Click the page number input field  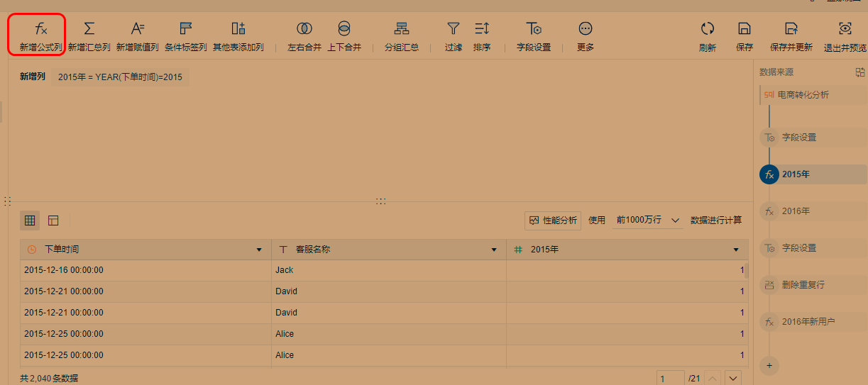[671, 379]
